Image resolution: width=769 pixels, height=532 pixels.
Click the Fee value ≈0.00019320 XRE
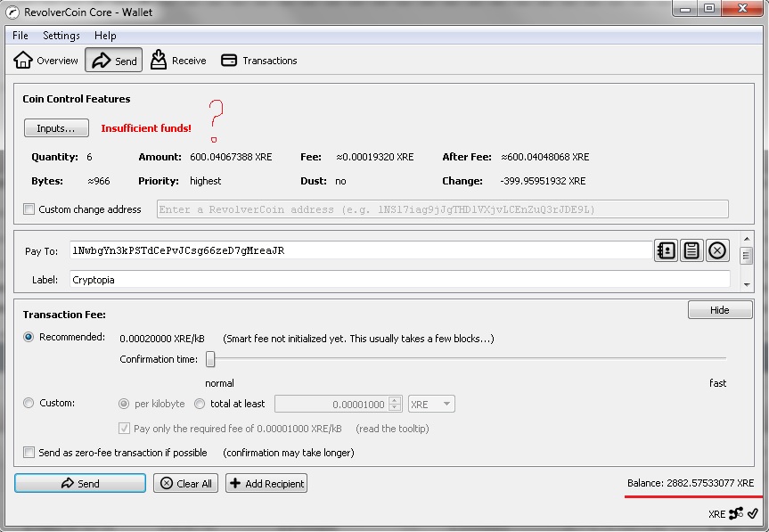(375, 157)
